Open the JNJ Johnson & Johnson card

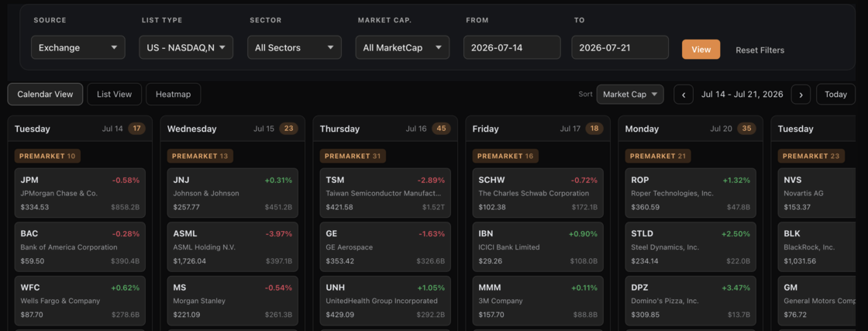click(x=232, y=193)
